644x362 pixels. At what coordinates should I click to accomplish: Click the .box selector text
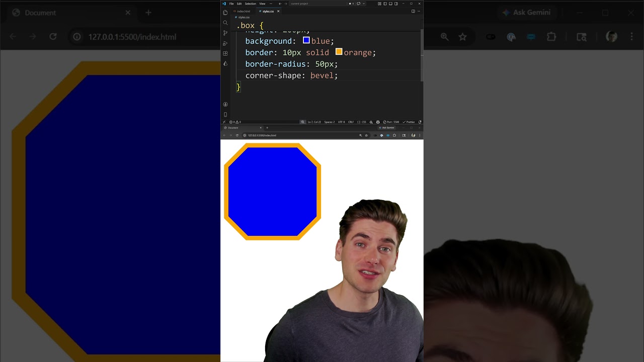point(246,26)
